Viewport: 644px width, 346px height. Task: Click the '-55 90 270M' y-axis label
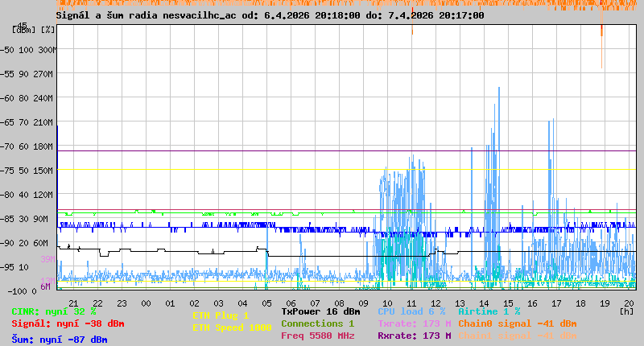[27, 74]
